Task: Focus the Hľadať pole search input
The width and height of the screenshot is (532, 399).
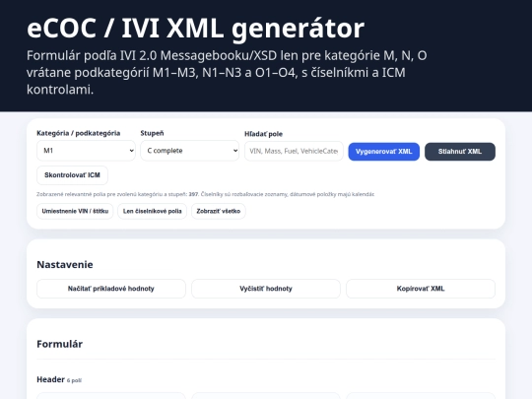Action: click(x=294, y=151)
